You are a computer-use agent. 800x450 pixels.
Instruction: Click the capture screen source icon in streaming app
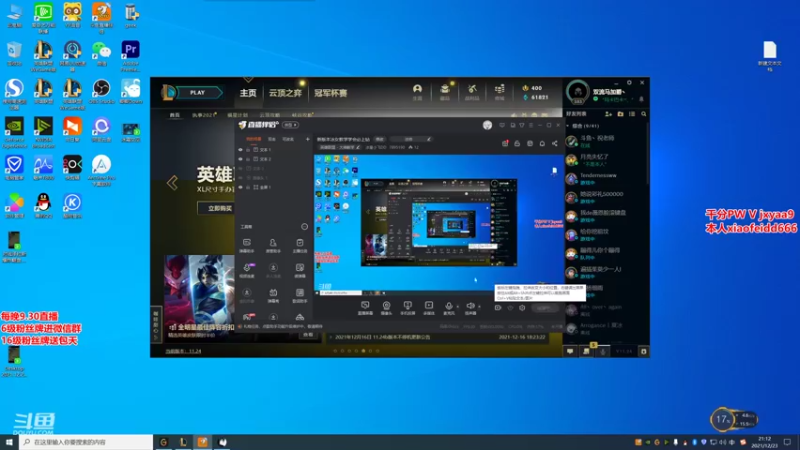pyautogui.click(x=365, y=308)
